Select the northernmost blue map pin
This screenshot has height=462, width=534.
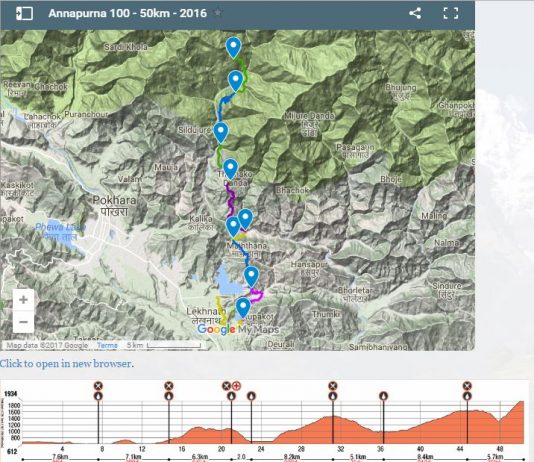233,48
